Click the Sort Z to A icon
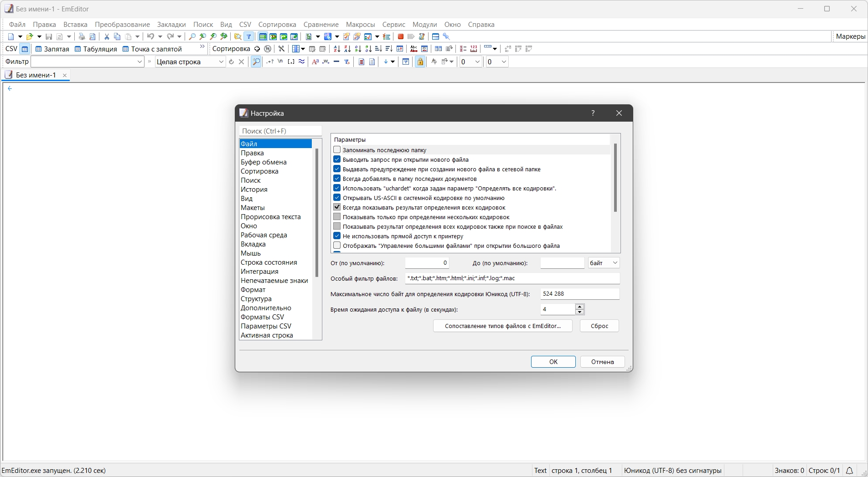868x477 pixels. (x=347, y=49)
